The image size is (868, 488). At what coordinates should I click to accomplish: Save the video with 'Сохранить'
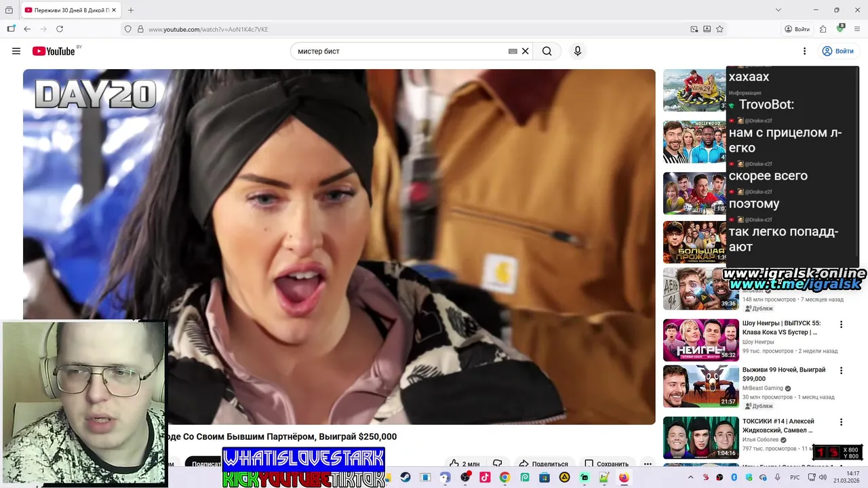coord(607,464)
